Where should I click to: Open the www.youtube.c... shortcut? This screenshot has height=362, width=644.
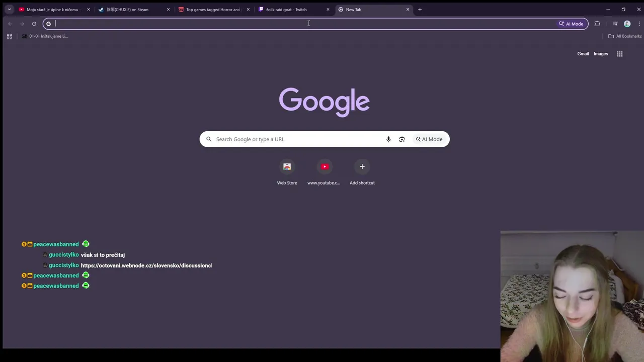pos(324,172)
